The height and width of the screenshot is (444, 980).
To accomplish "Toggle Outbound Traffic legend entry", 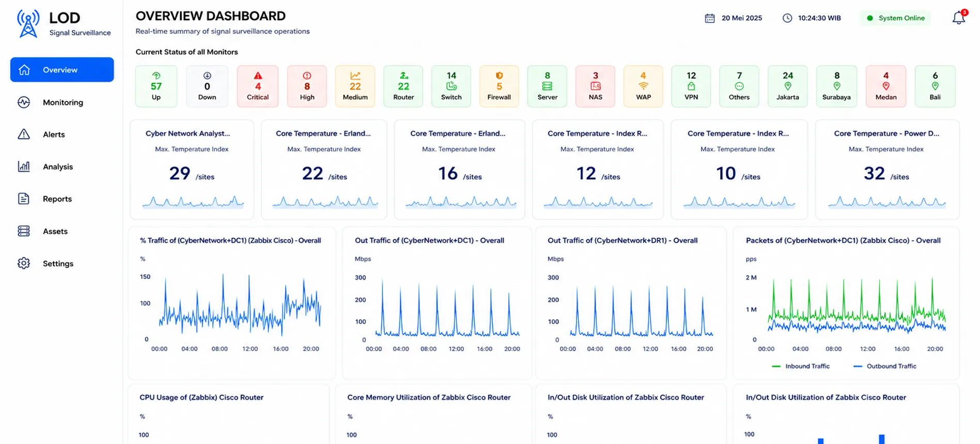I will [885, 366].
